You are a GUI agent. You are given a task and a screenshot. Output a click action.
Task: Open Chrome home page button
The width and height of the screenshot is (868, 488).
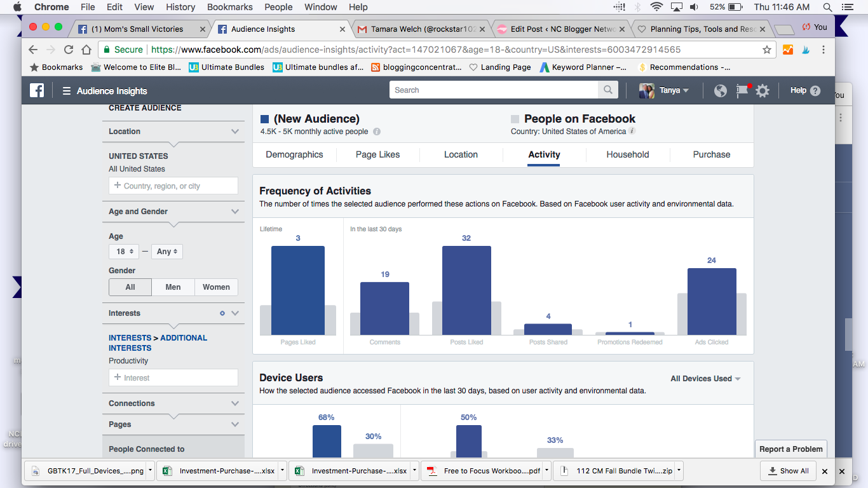tap(86, 50)
